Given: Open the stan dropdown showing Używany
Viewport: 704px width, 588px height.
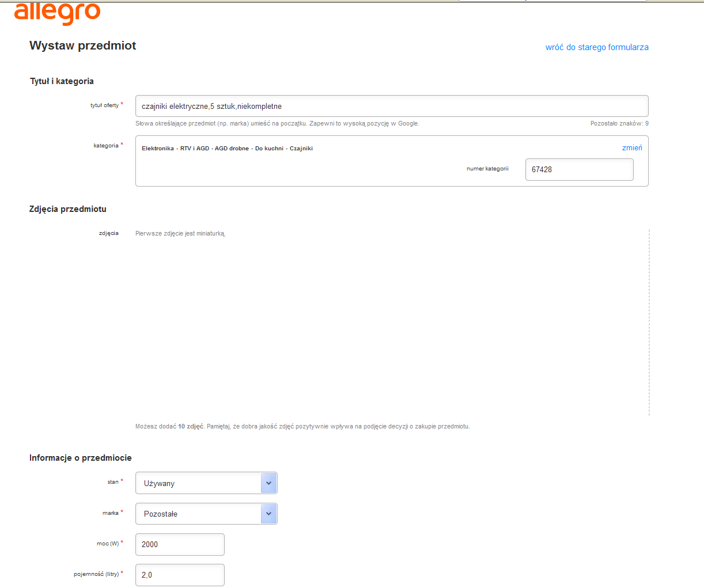Looking at the screenshot, I should click(198, 483).
